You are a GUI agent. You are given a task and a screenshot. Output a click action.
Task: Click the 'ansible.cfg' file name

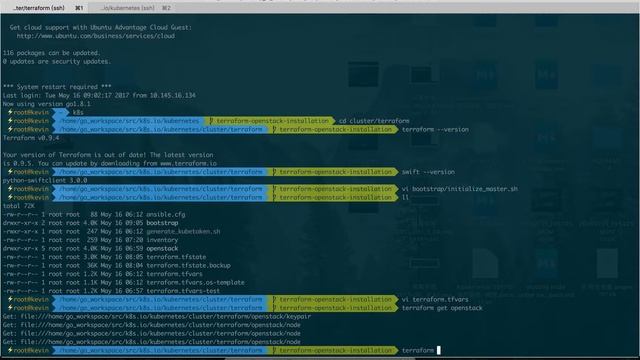(166, 214)
